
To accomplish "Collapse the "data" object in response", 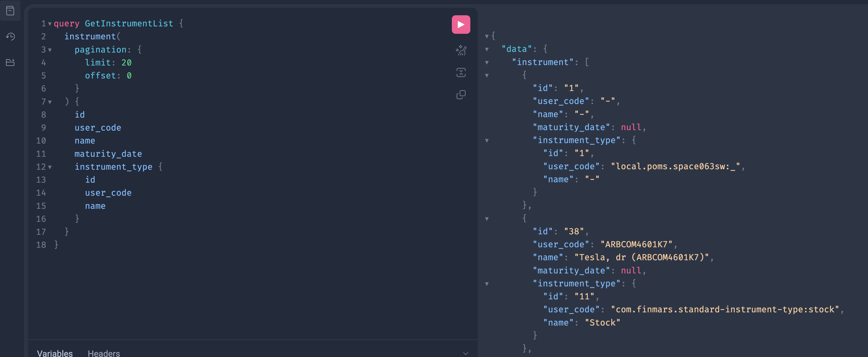I will click(487, 50).
